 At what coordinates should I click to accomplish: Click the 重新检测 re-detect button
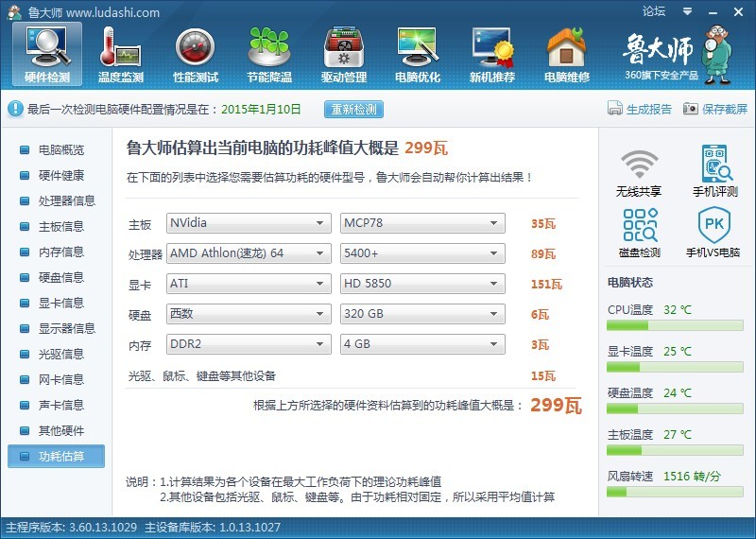(353, 109)
